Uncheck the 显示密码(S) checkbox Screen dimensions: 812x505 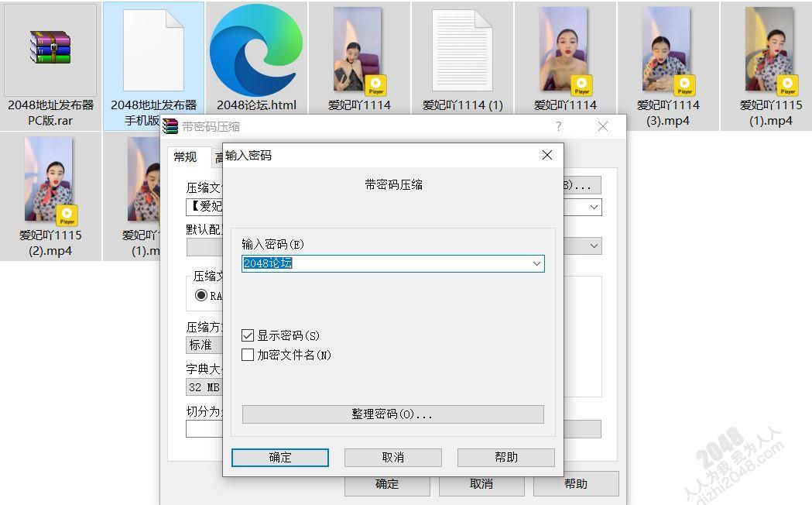(x=248, y=335)
